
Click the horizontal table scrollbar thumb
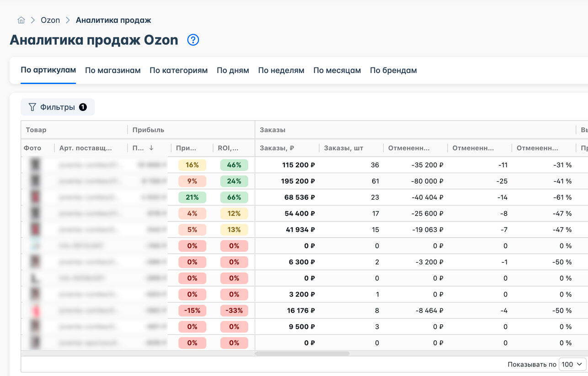coord(302,354)
